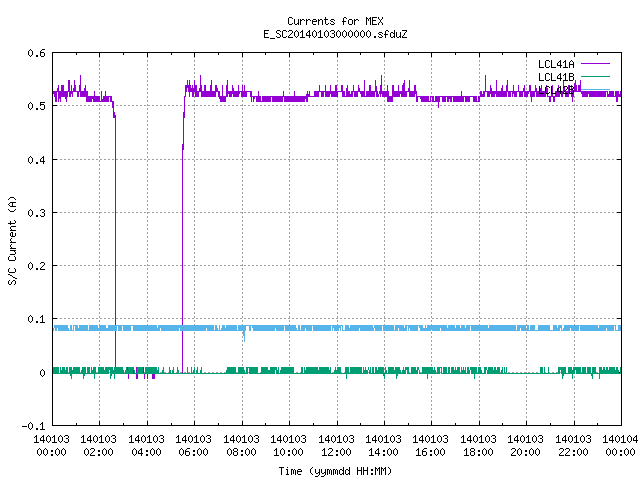Select the y-axis label "S/C Current (A)"

point(12,240)
